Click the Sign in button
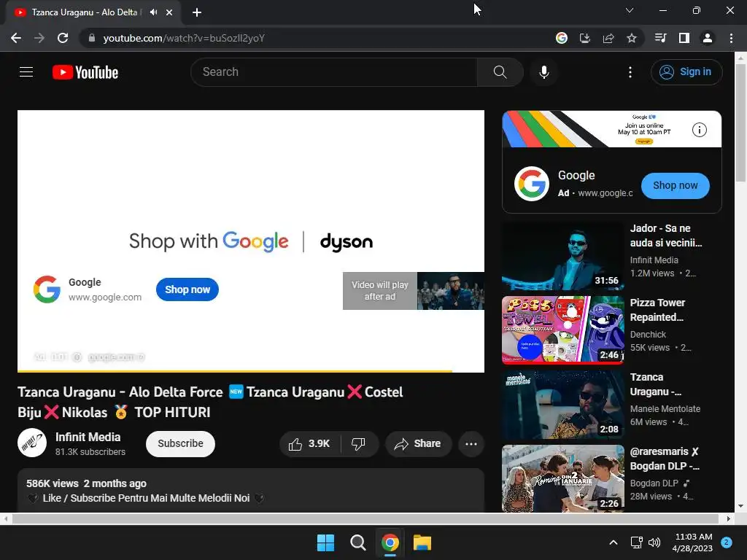 click(x=686, y=72)
